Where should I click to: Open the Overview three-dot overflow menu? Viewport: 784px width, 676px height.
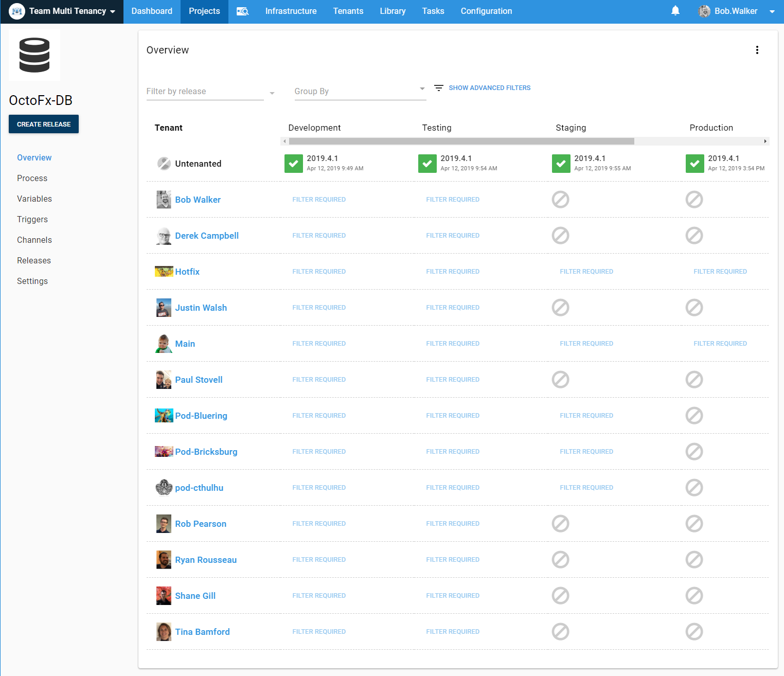(x=757, y=50)
